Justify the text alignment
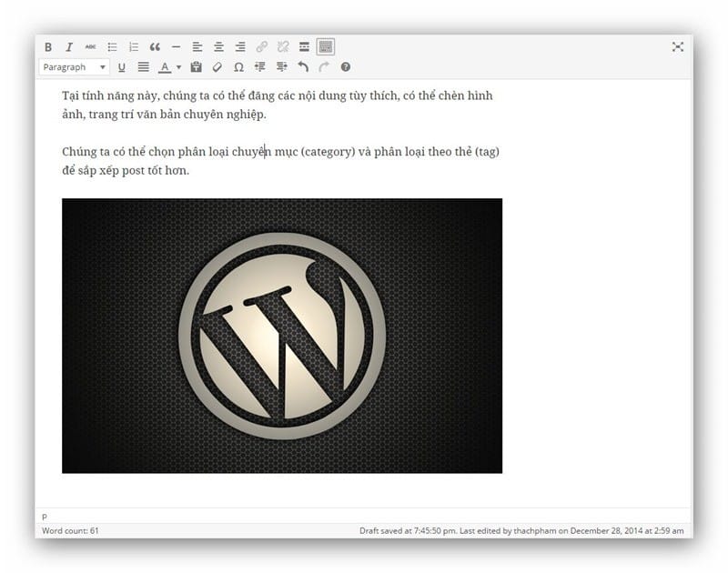The height and width of the screenshot is (573, 728). tap(144, 67)
